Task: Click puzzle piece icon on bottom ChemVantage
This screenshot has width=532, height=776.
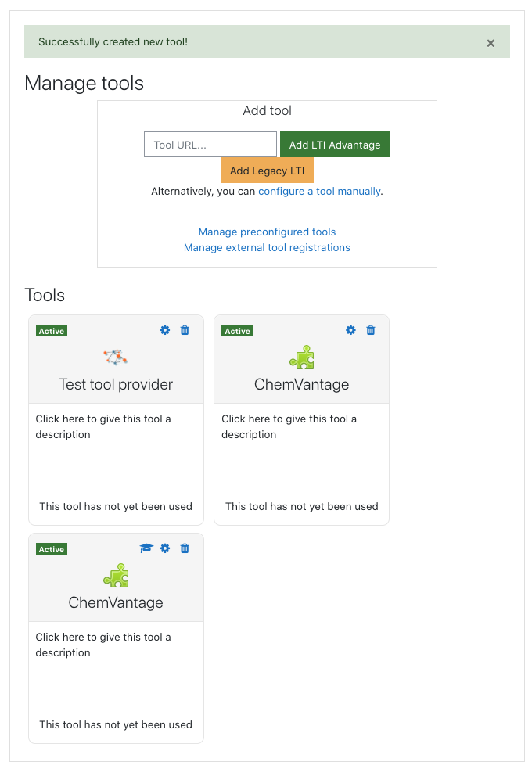Action: (x=116, y=576)
